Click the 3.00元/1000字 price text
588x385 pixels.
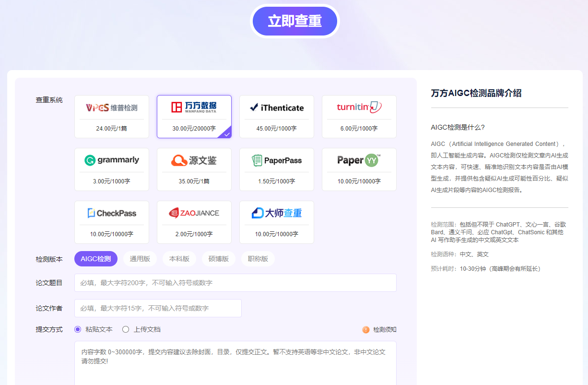coord(112,181)
